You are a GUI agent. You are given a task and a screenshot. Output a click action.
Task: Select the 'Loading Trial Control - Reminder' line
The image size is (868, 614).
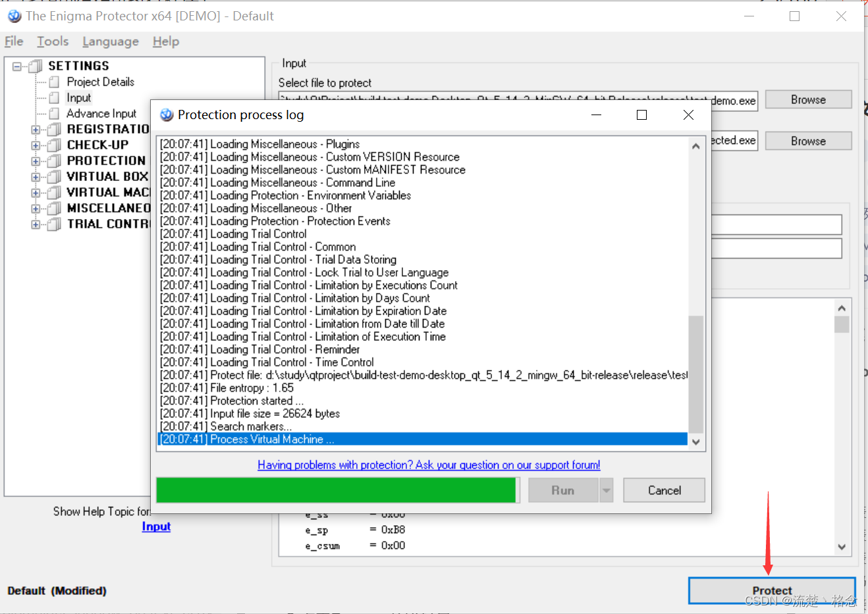[x=423, y=349]
